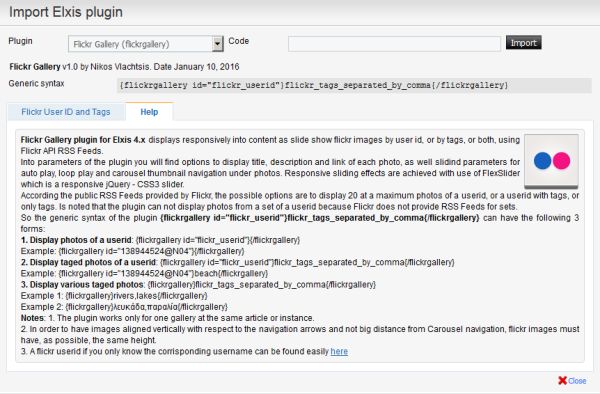Click the Flickr Gallery v1.0 author info line
This screenshot has width=600, height=394.
point(124,67)
